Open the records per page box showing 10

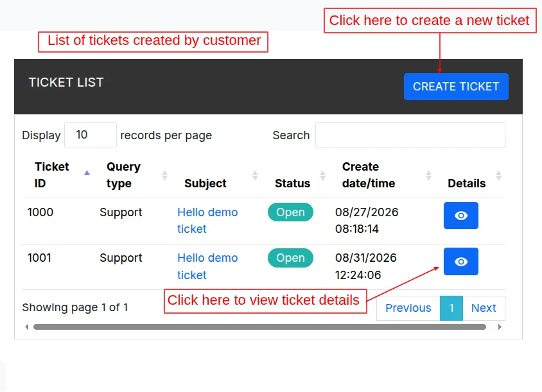click(x=91, y=135)
